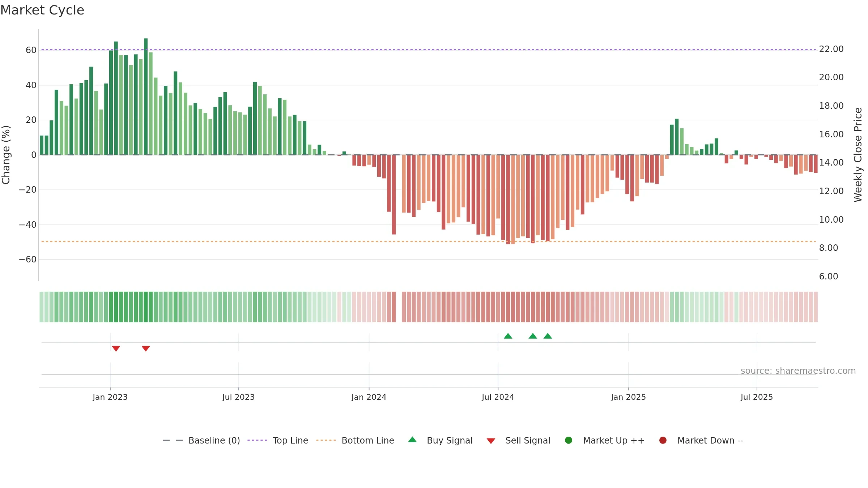The height and width of the screenshot is (488, 868).
Task: Click the −60 change axis tick label
Action: 28,260
